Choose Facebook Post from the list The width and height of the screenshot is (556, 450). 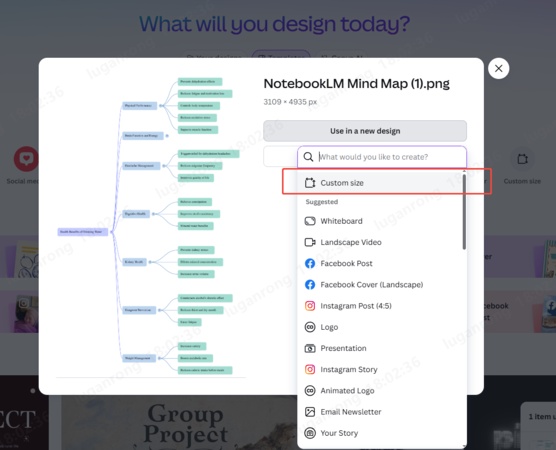tap(379, 263)
